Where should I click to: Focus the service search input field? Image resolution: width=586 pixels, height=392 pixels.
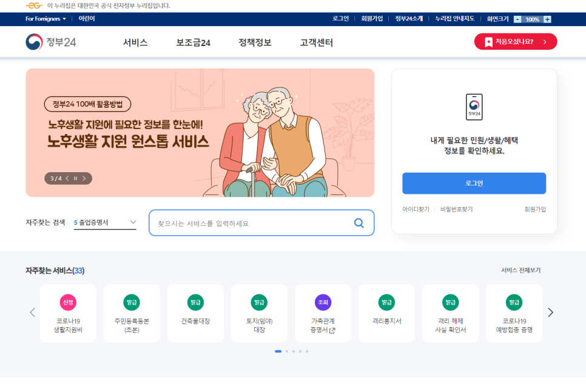(261, 223)
